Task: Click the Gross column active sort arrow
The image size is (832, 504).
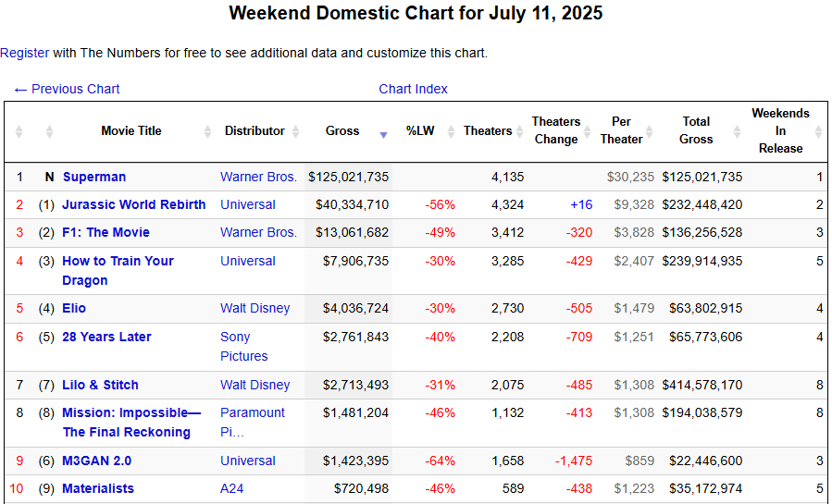Action: pos(384,135)
